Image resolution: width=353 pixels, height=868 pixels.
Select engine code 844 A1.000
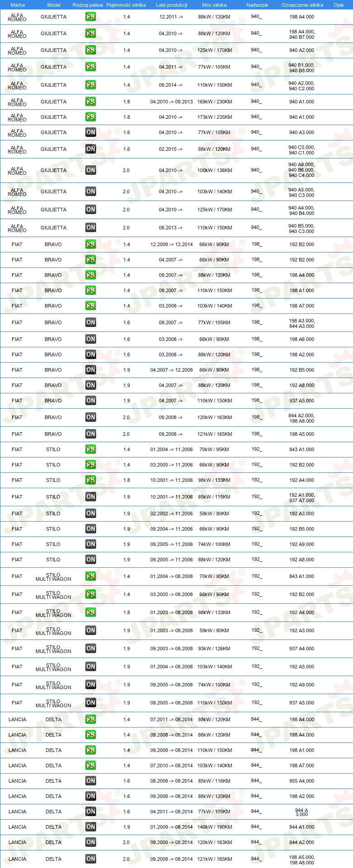point(302,827)
